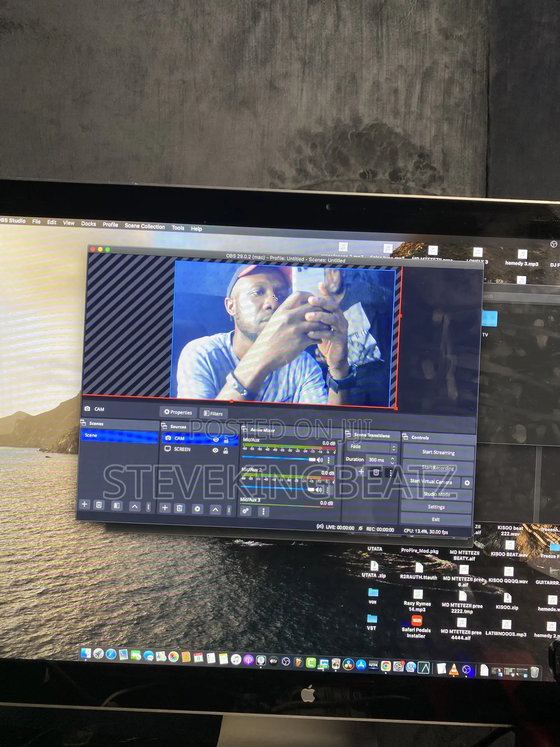
Task: Select the SCREEN source row
Action: (x=199, y=450)
